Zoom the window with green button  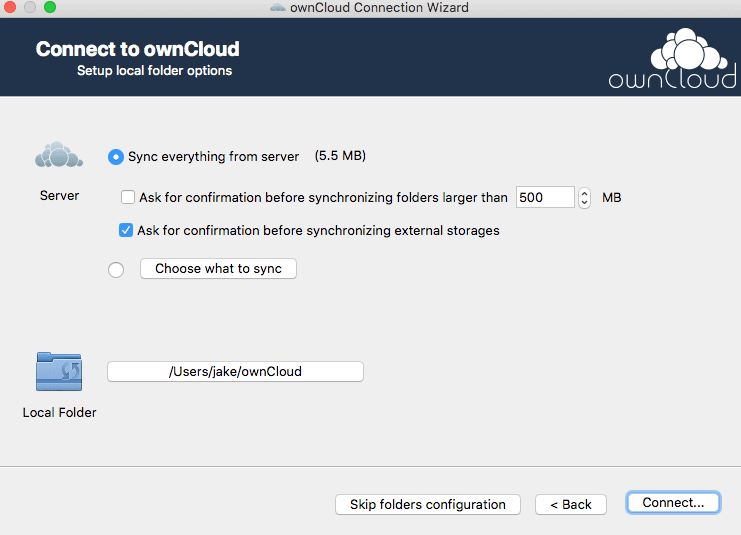50,7
